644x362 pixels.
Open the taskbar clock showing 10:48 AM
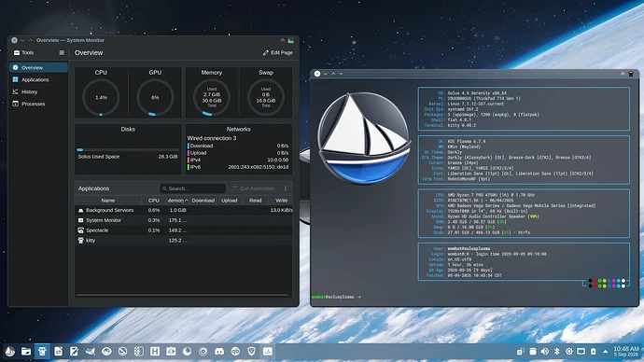tap(626, 352)
